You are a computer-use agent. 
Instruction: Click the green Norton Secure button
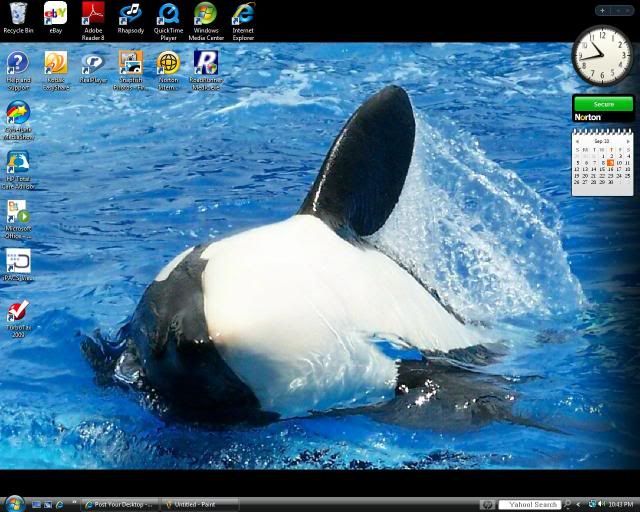coord(604,104)
